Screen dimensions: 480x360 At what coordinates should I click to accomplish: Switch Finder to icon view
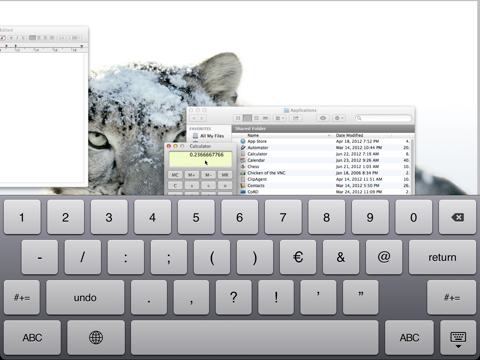click(x=238, y=118)
